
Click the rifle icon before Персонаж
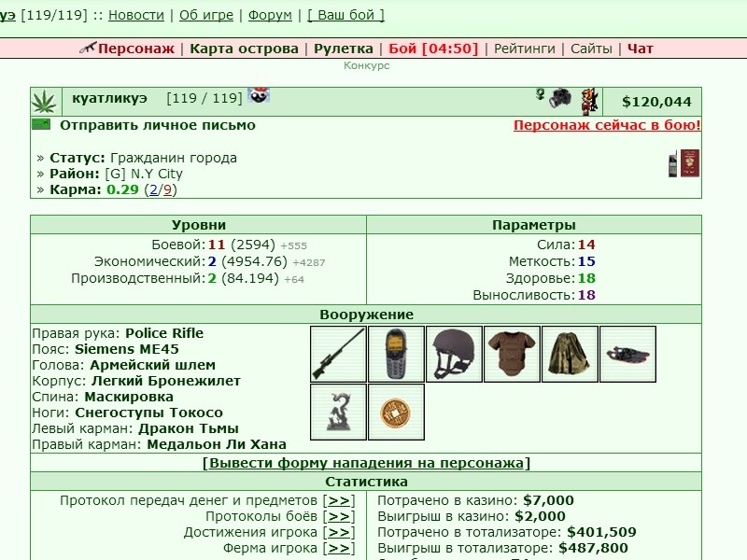coord(88,48)
